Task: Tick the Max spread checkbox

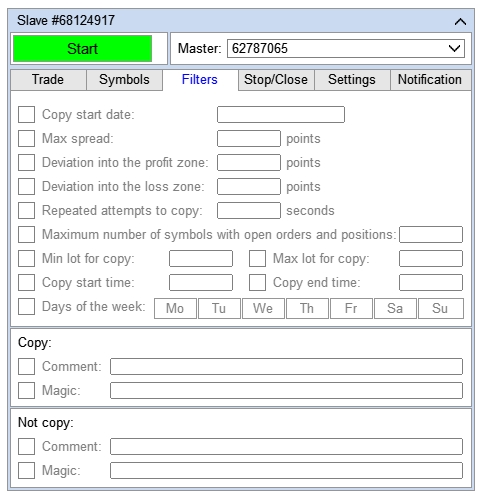Action: coord(26,139)
